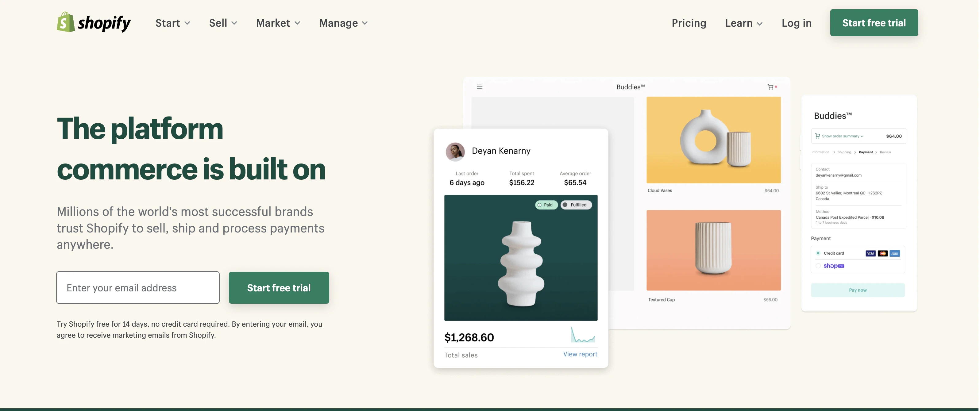980x411 pixels.
Task: Open the Pricing page
Action: 689,23
